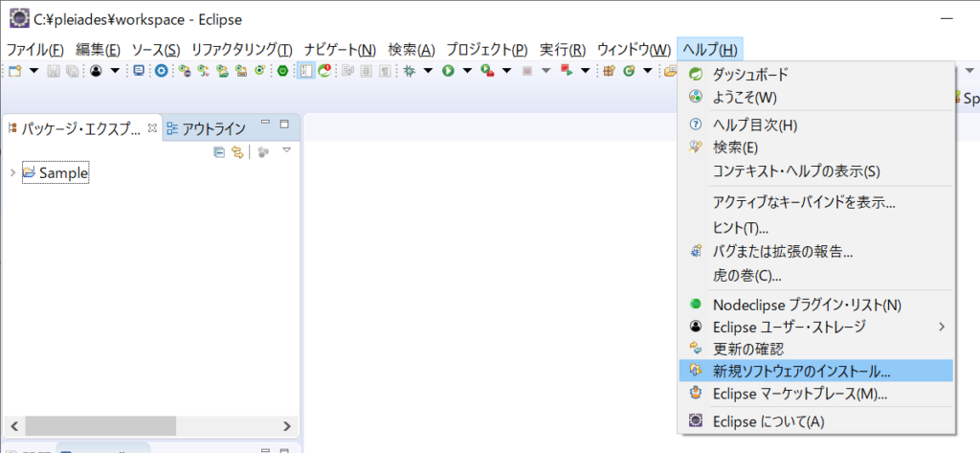Choose 新規ソフトウェアのインストール... entry

(816, 371)
